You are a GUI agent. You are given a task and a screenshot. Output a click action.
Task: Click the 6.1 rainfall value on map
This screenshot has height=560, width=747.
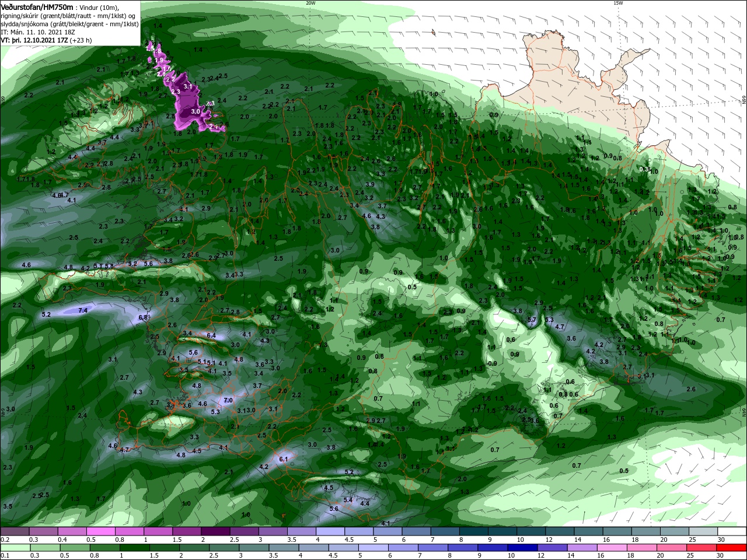click(284, 460)
